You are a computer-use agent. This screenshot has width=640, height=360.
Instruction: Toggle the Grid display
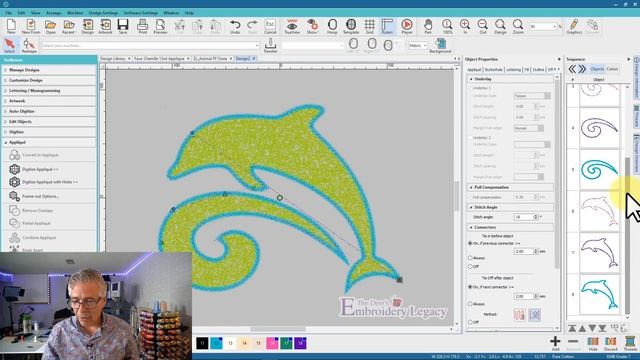click(x=370, y=27)
